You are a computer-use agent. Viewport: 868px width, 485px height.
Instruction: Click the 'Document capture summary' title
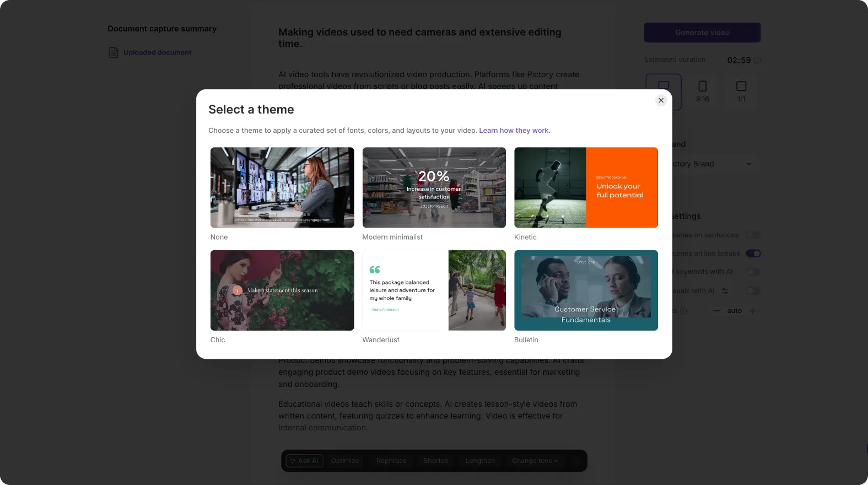click(x=162, y=29)
